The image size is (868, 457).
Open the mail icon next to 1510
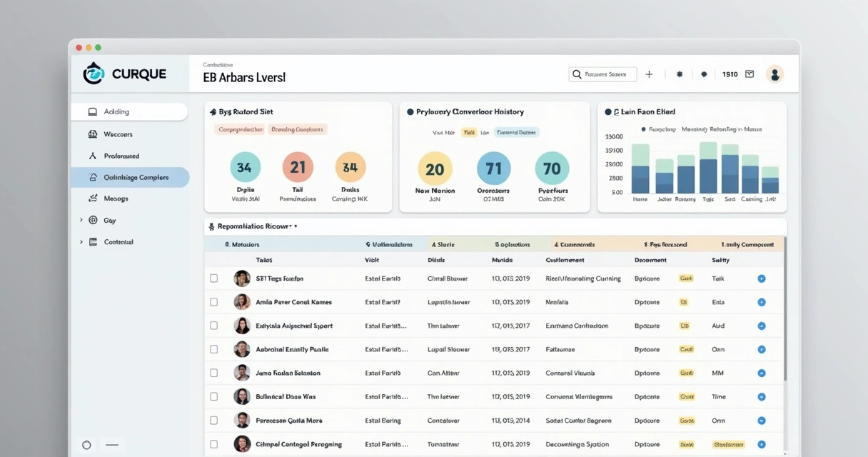point(750,74)
